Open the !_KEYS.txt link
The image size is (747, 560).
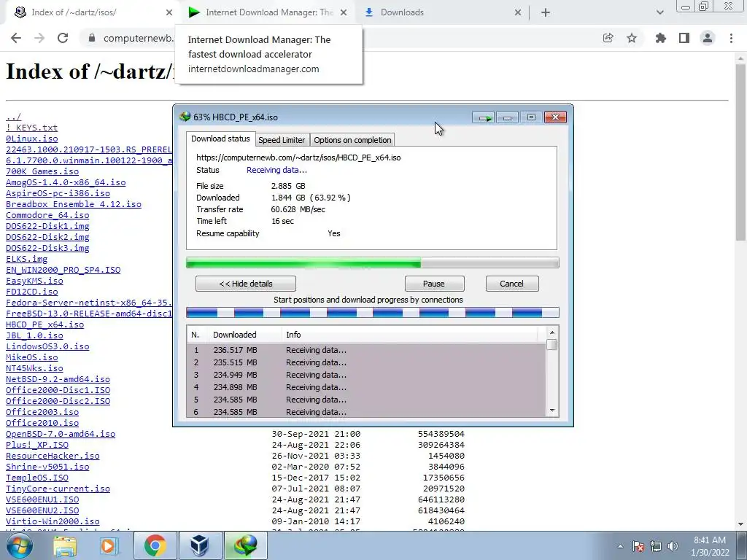[x=32, y=128]
